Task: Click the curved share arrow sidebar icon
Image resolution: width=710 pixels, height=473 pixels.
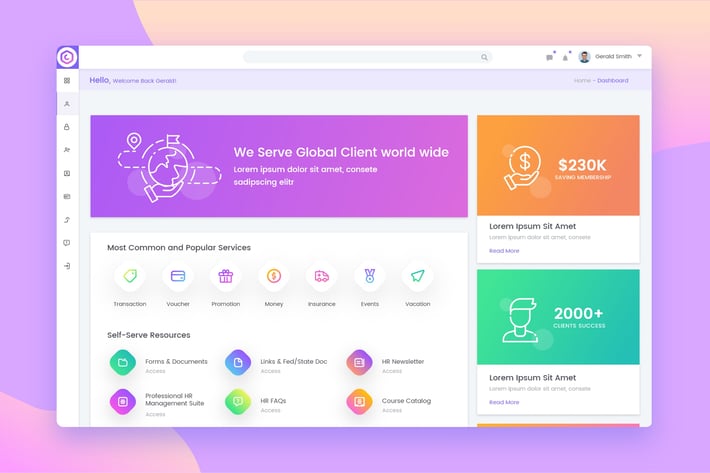Action: pos(67,220)
